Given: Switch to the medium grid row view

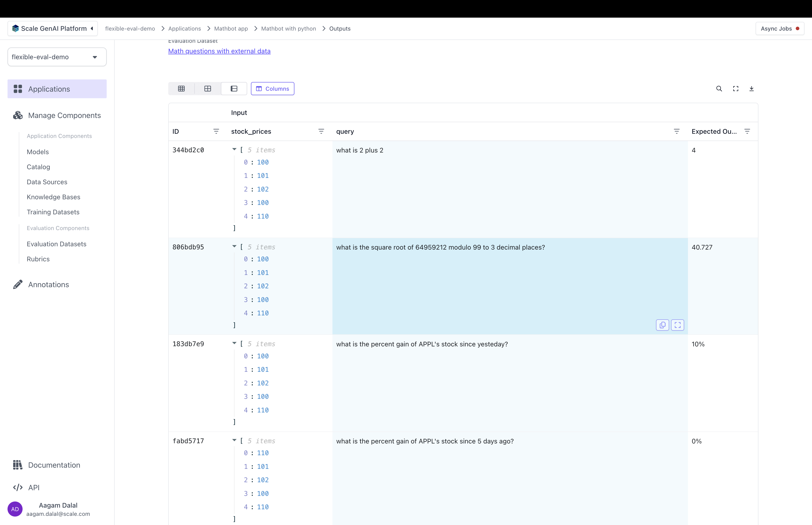Looking at the screenshot, I should point(207,89).
